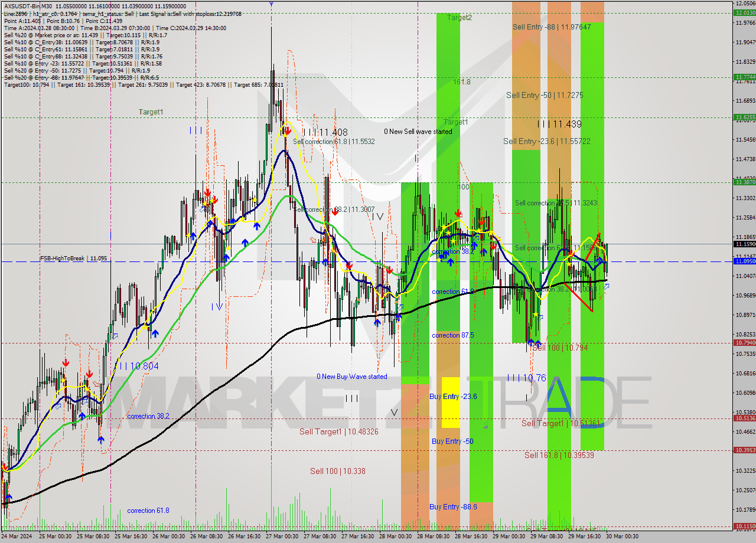Click the '24 Mar 2024' time axis label
756x543 pixels.
tap(17, 537)
